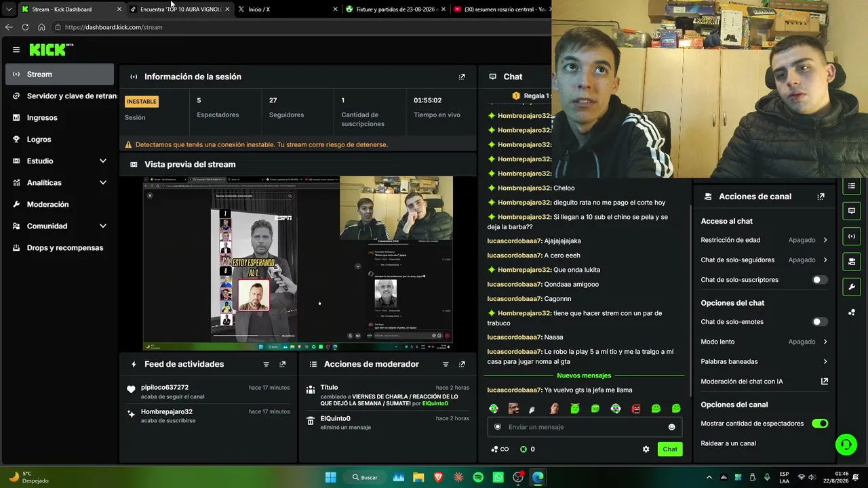This screenshot has width=868, height=488.
Task: Click Hombrepajaro32 in activity feed
Action: click(167, 411)
